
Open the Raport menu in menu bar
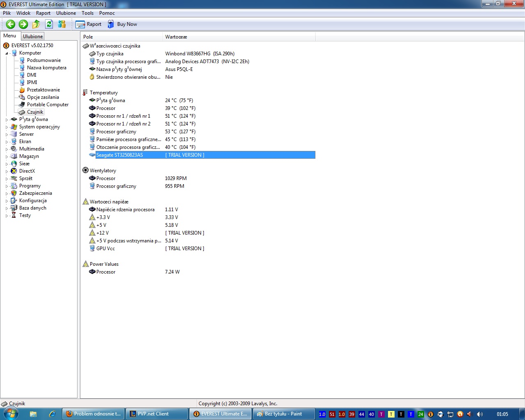[43, 13]
